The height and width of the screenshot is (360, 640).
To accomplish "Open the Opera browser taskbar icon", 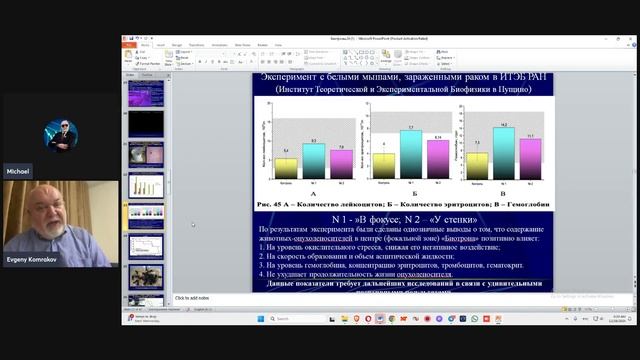I will pos(368,319).
